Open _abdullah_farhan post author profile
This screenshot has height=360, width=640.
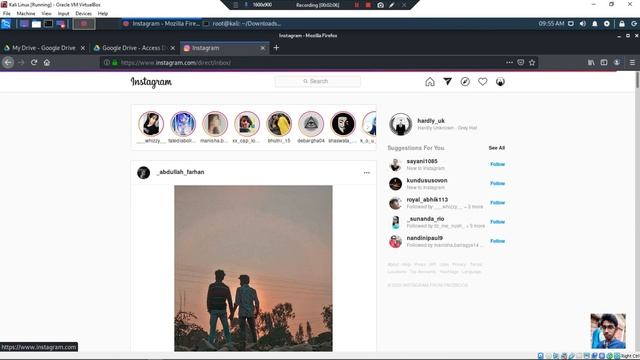[180, 172]
